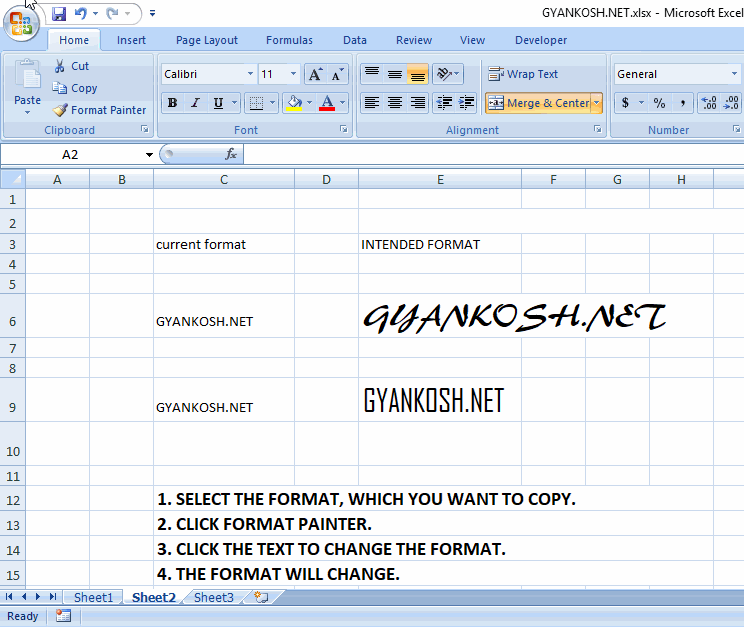Click the Insert Function fx icon
Viewport: 744px width, 627px height.
tap(231, 154)
